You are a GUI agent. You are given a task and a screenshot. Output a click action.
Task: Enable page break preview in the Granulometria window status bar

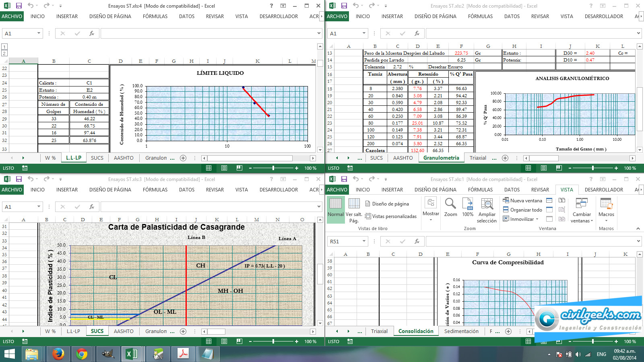click(559, 168)
